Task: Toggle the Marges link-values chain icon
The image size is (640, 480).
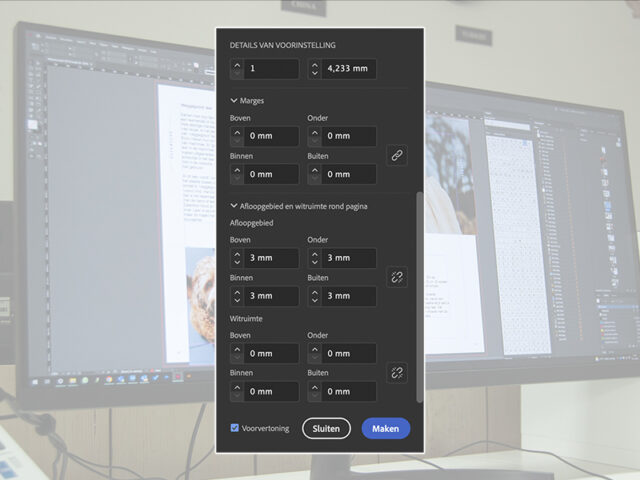Action: pos(397,155)
